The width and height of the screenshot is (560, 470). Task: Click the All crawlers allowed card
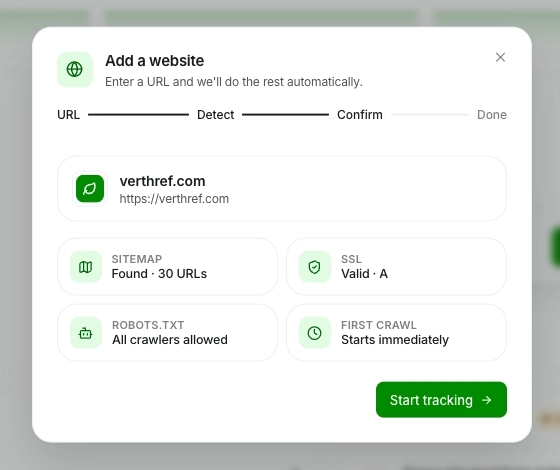click(x=167, y=333)
